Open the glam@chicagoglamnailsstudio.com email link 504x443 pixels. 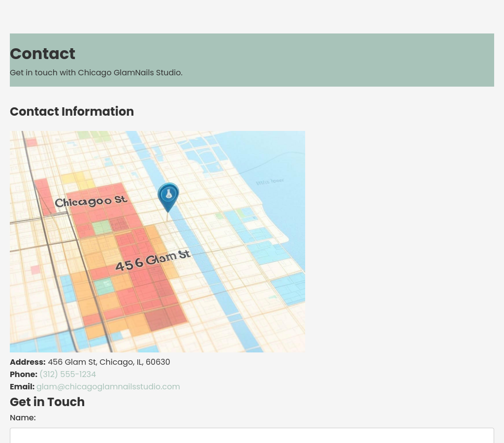click(x=108, y=386)
